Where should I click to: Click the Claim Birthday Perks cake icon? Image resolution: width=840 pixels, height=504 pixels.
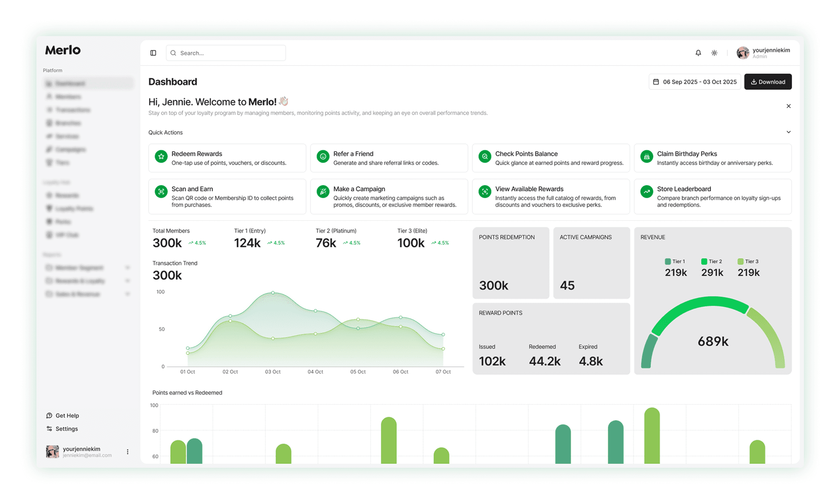(x=646, y=156)
